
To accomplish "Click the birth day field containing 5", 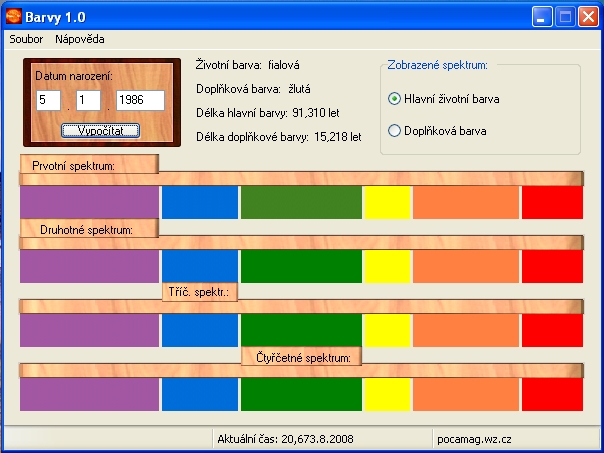I will (47, 101).
